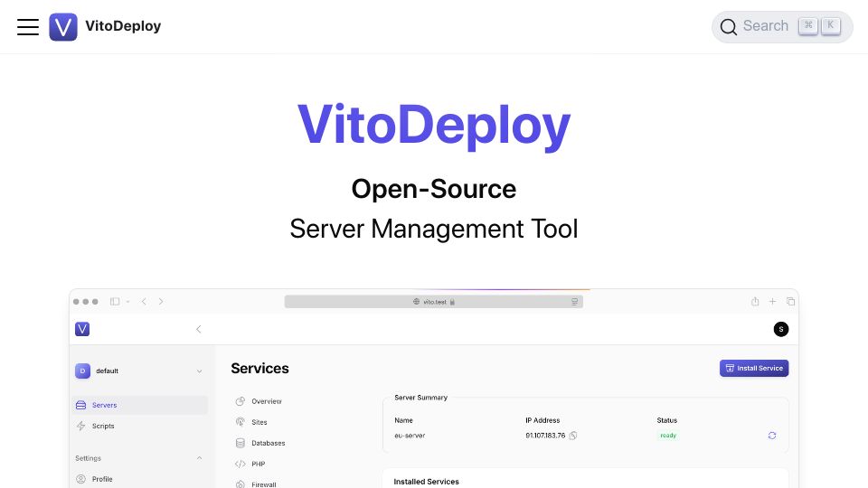
Task: Collapse the Settings section chevron
Action: click(x=199, y=458)
